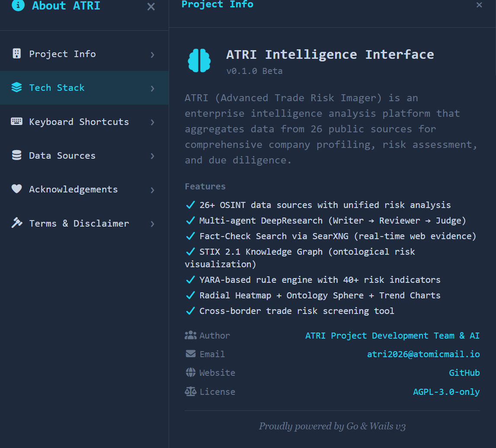
Task: Click the Radial Heatmap + Ontology Sphere text
Action: point(320,295)
